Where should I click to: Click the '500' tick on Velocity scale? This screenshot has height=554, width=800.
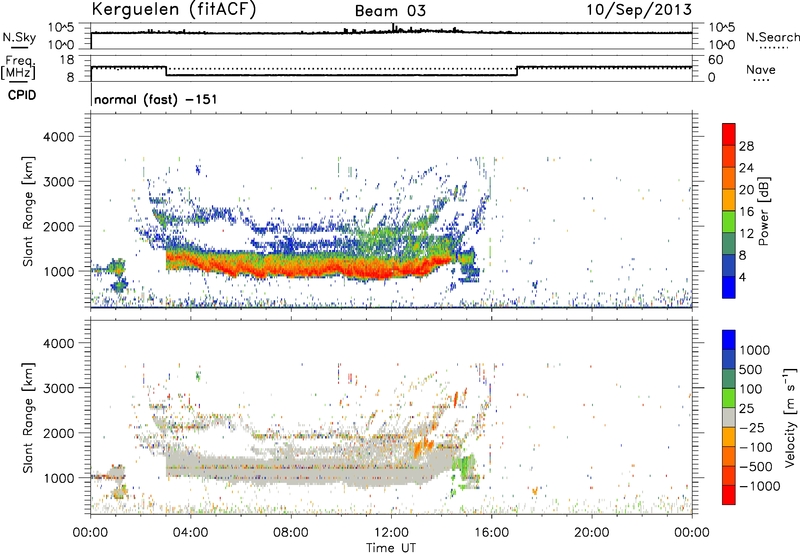[751, 369]
